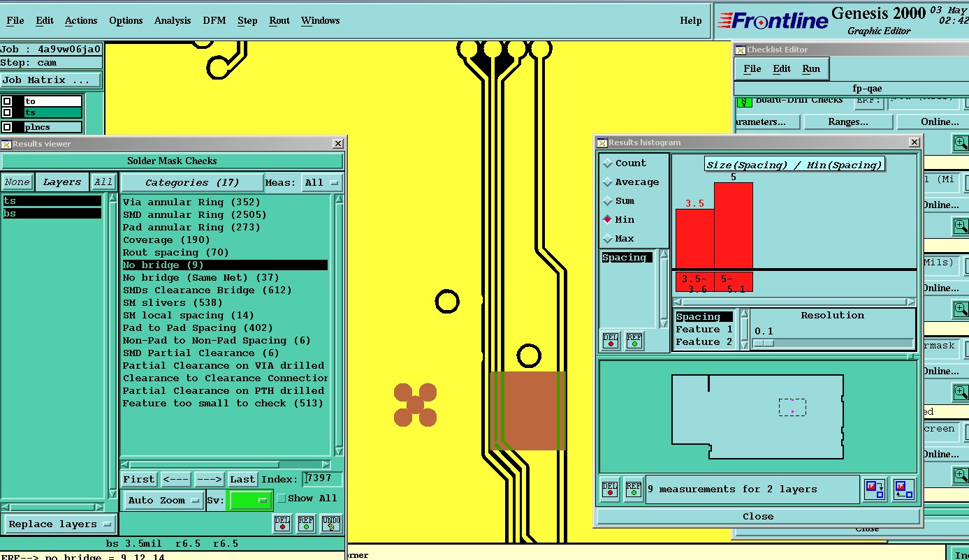Click the board outline preview thumbnail
Screen dimensions: 969x560
click(758, 416)
